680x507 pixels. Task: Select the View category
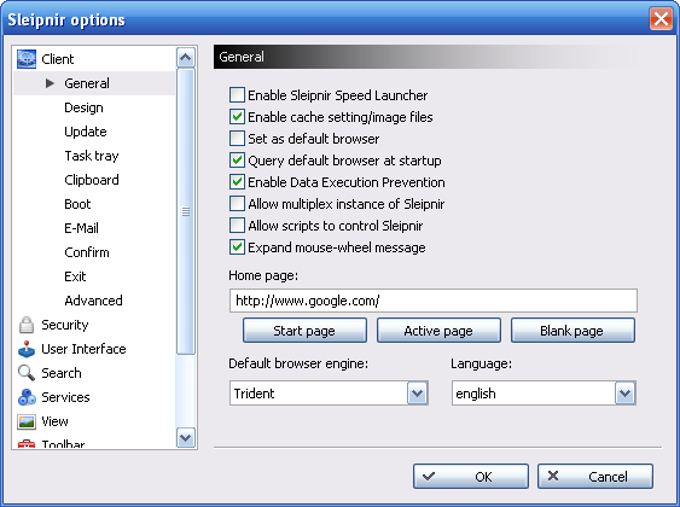(55, 422)
